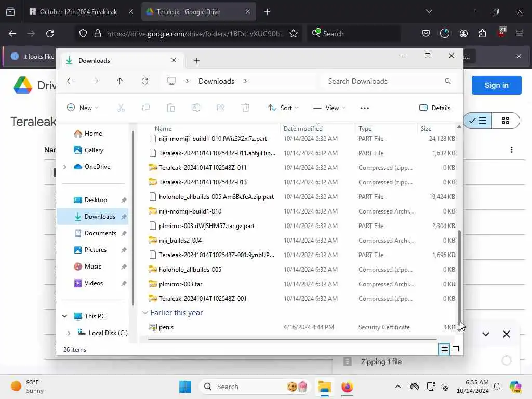Click Delete trash icon in Explorer toolbar
The image size is (532, 399).
[246, 108]
